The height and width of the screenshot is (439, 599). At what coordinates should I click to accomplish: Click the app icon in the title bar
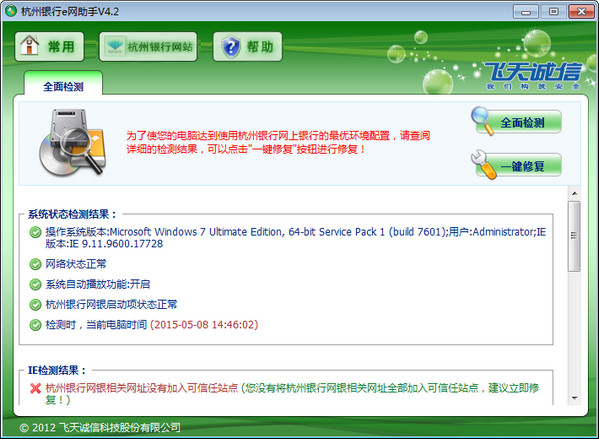tap(10, 11)
